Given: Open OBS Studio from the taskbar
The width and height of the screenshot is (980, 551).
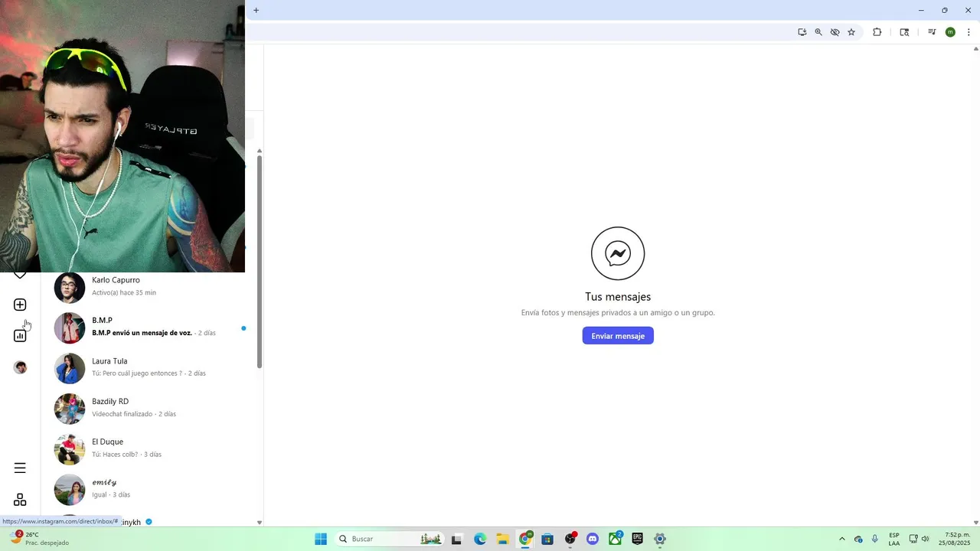Looking at the screenshot, I should (570, 539).
